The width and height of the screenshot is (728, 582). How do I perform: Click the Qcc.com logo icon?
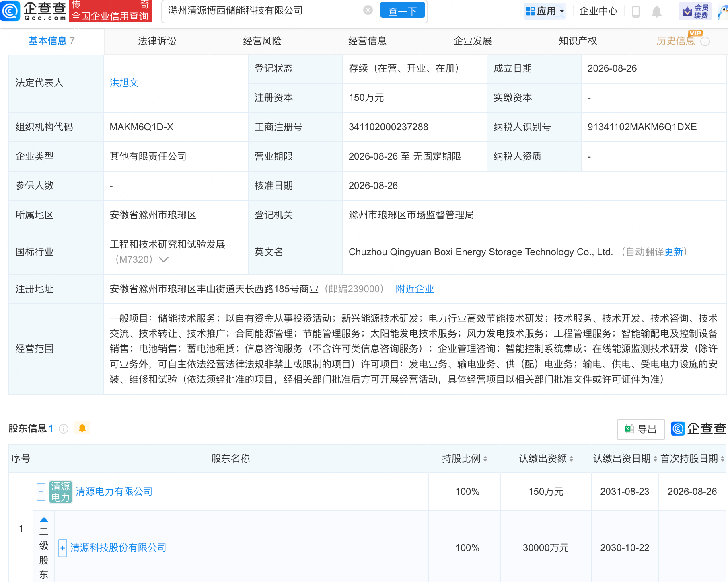tap(10, 10)
